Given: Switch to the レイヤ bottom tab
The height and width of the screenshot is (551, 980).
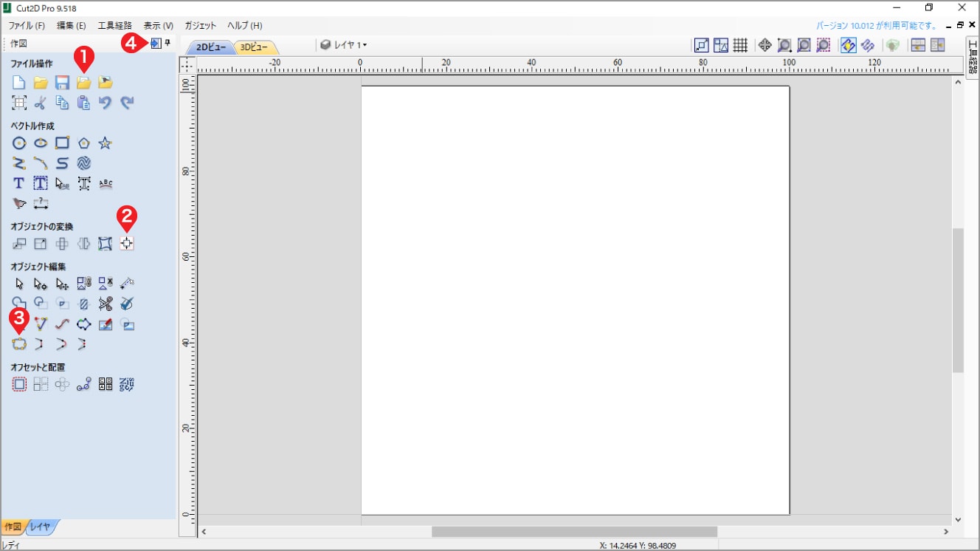Looking at the screenshot, I should click(x=41, y=527).
